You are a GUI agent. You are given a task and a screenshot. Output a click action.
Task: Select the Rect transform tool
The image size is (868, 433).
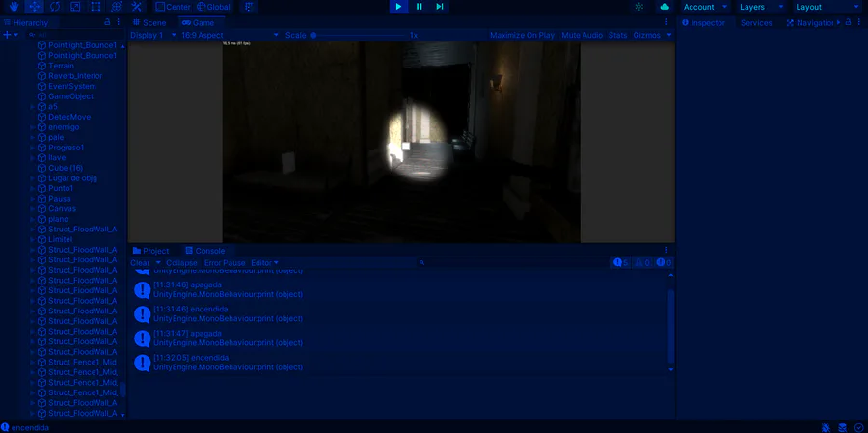pos(95,7)
